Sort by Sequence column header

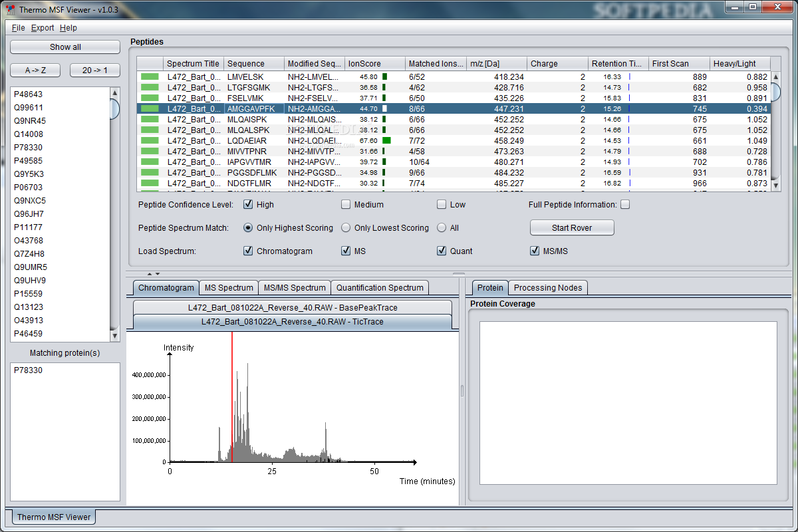coord(253,64)
